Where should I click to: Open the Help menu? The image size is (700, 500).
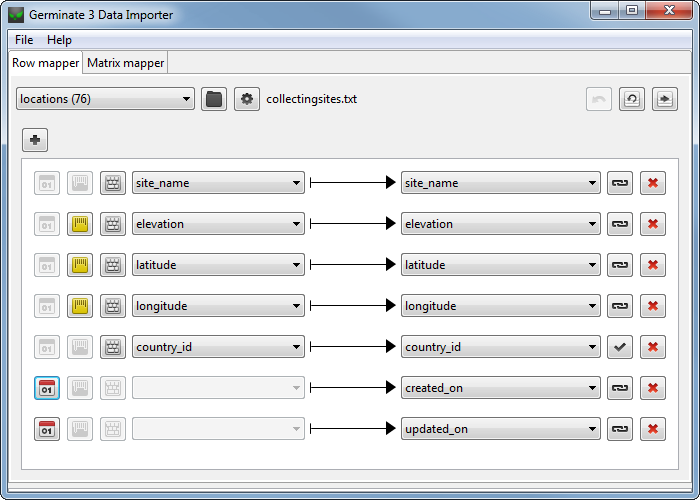(59, 40)
